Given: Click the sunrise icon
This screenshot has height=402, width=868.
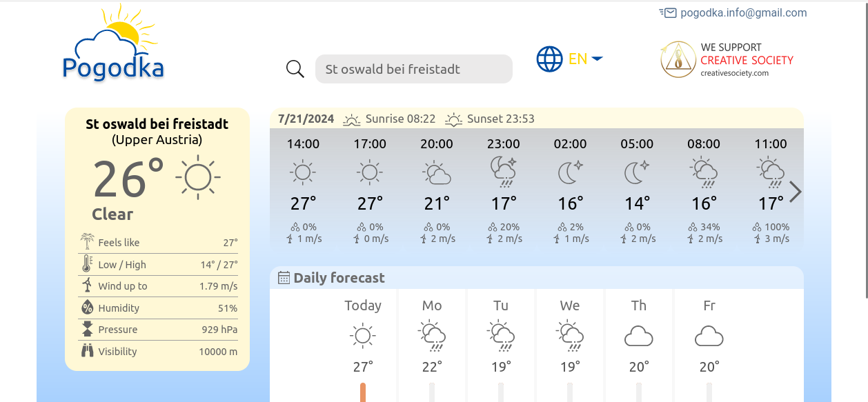Looking at the screenshot, I should (x=352, y=119).
